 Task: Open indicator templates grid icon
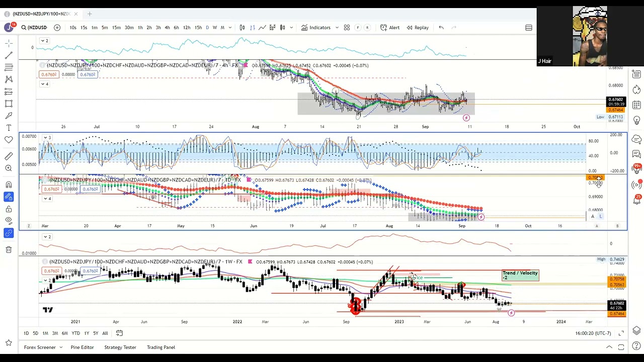(347, 28)
